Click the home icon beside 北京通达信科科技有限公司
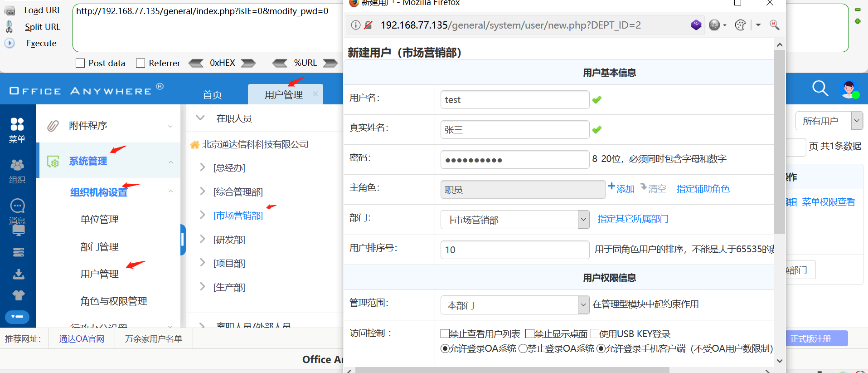This screenshot has width=868, height=373. 195,145
